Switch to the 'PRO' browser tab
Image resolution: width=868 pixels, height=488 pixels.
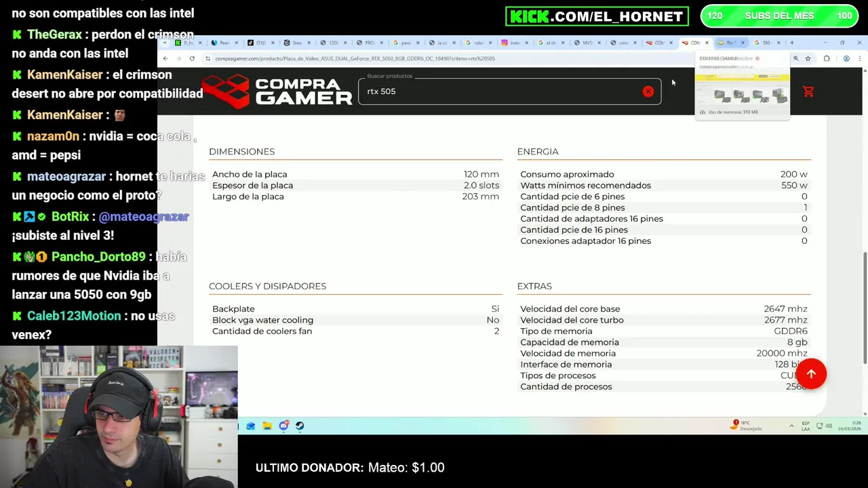tap(368, 43)
